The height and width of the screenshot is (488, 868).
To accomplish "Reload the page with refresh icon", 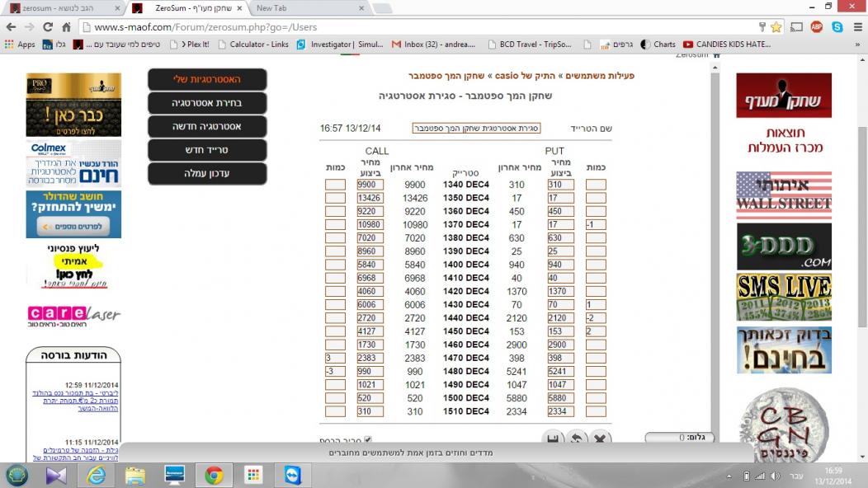I will tap(47, 26).
